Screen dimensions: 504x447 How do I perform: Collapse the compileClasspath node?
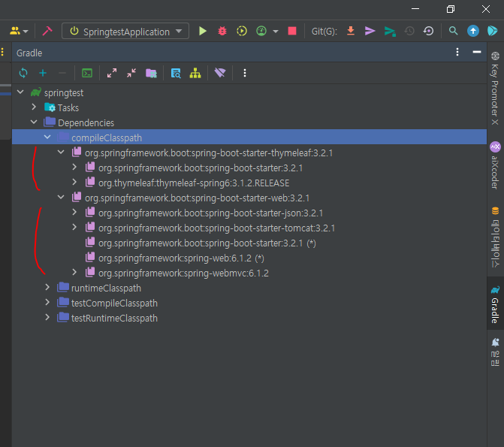47,137
